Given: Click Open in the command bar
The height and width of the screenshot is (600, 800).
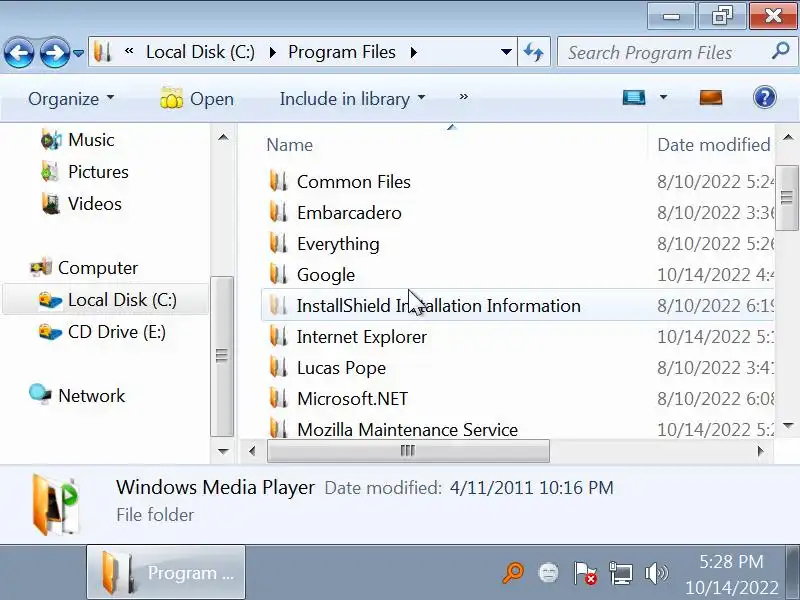Looking at the screenshot, I should [197, 98].
